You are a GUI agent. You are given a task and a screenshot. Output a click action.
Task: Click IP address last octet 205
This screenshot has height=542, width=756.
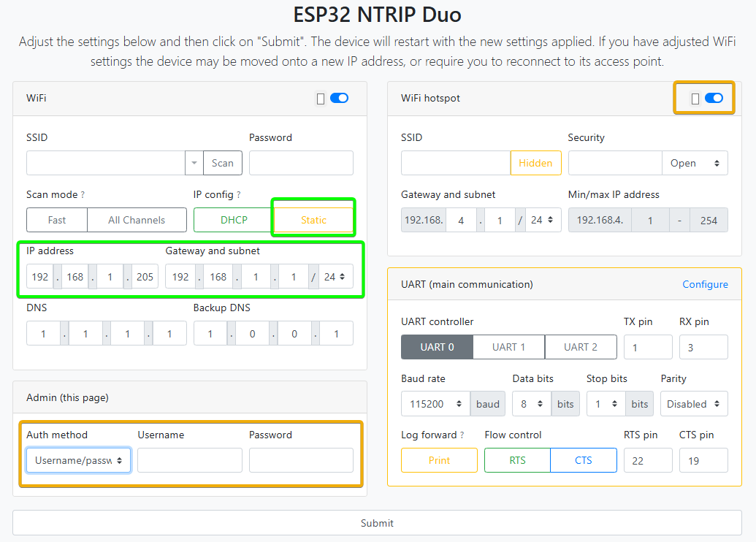tap(145, 277)
